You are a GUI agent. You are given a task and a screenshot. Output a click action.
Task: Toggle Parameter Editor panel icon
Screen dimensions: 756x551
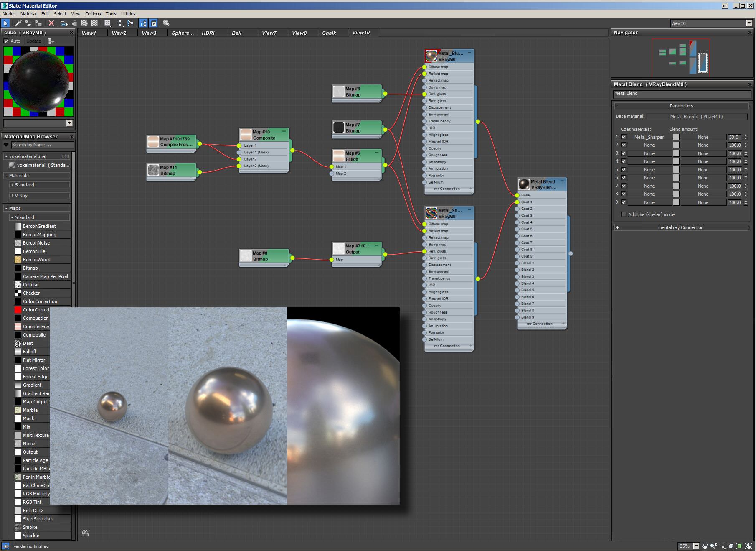pos(153,23)
